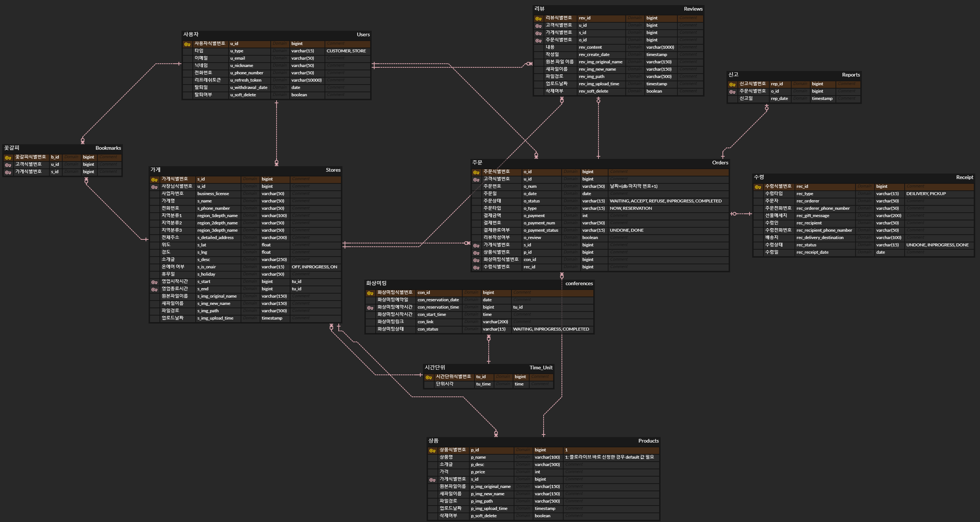980x522 pixels.
Task: Click the varchar(15) data type of u_type
Action: pyautogui.click(x=303, y=51)
